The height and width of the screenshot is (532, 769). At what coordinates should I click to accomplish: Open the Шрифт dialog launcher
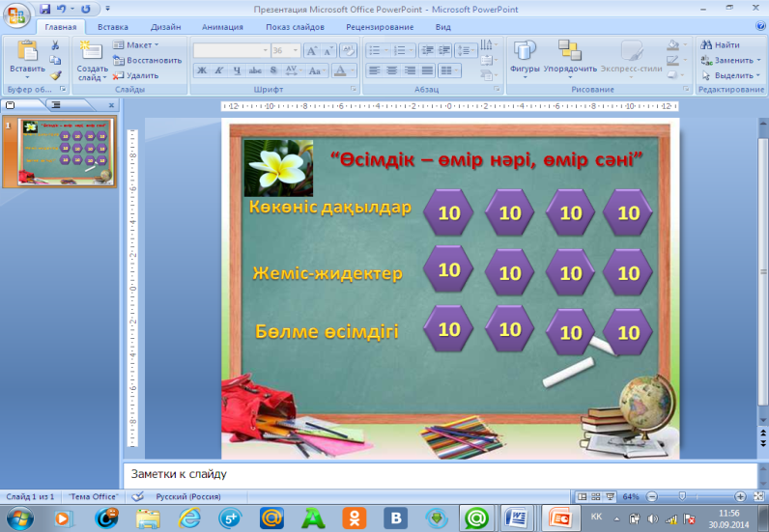(x=354, y=89)
